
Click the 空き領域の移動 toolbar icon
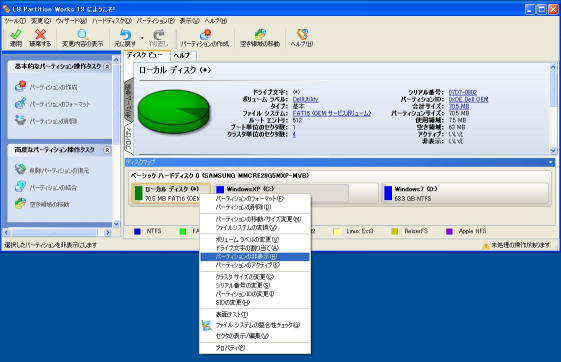(260, 35)
